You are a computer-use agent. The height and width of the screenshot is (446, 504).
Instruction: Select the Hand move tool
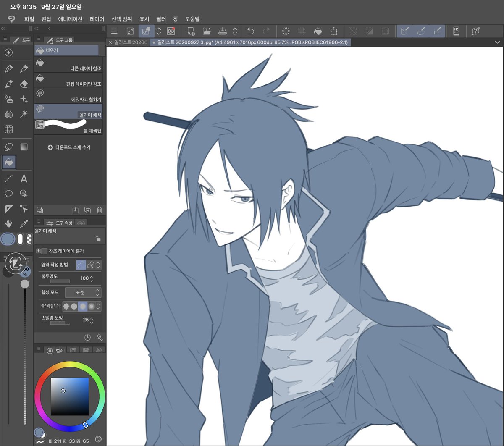pos(9,224)
